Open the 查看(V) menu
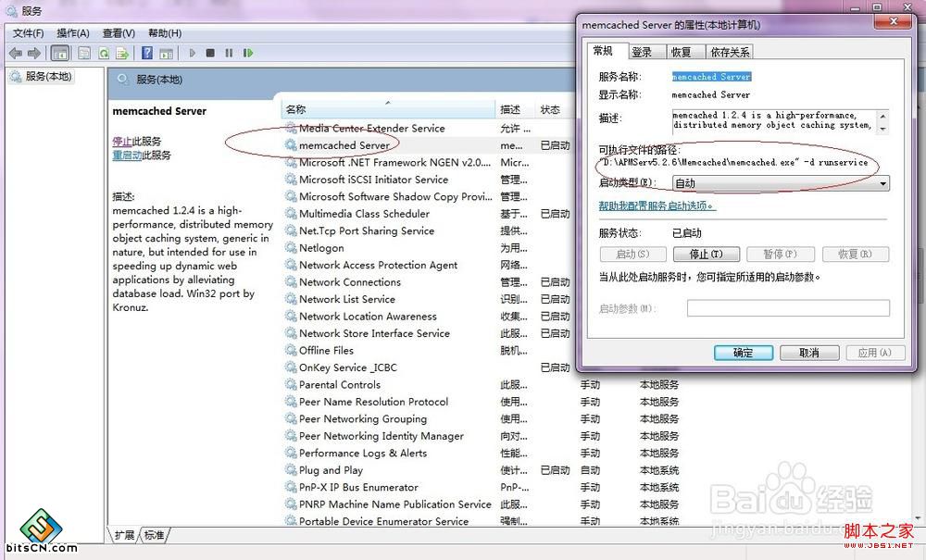926x560 pixels. [119, 33]
